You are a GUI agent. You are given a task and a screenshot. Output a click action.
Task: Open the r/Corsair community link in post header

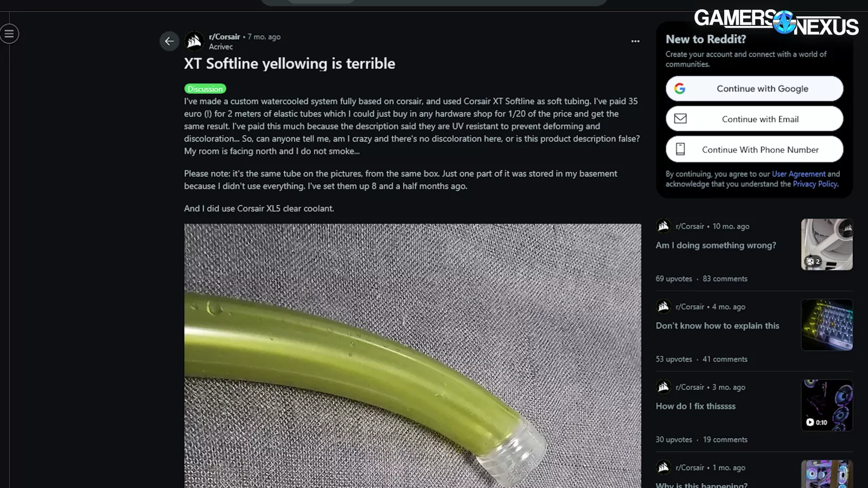(225, 37)
